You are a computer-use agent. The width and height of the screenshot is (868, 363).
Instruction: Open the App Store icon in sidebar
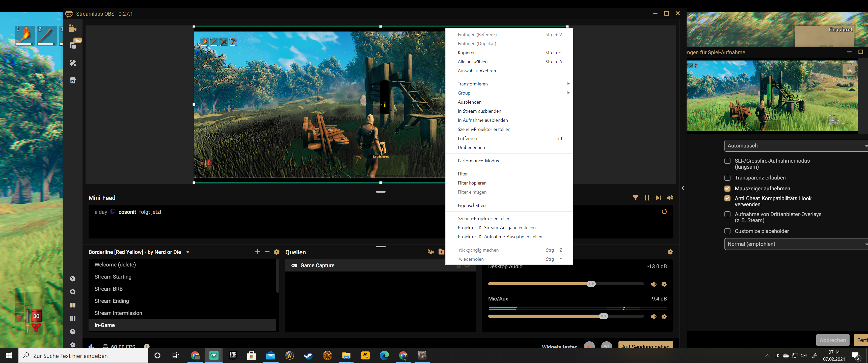pos(72,80)
